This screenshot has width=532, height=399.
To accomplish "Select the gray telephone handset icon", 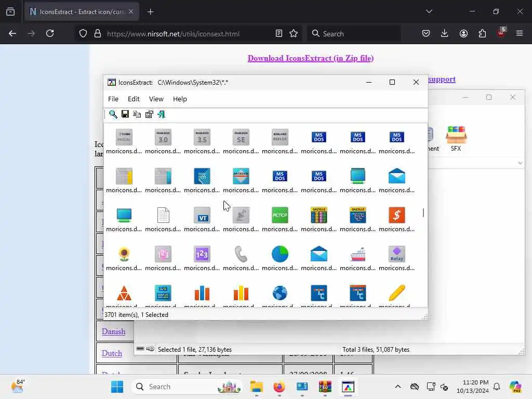I will [x=241, y=254].
